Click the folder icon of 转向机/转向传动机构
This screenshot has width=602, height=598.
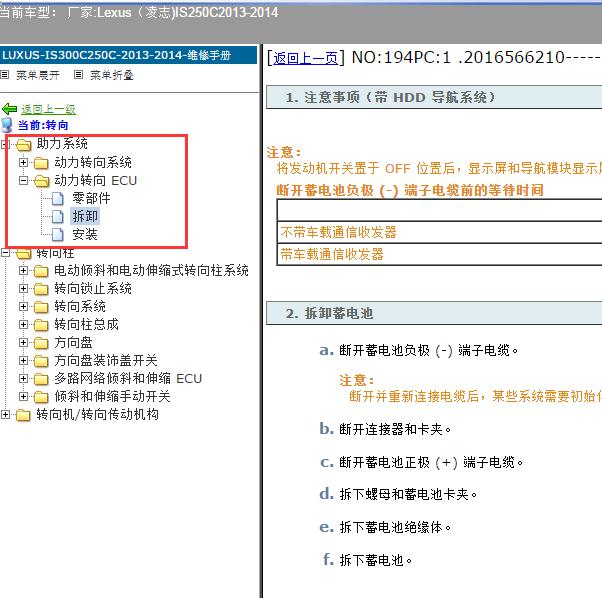click(23, 415)
